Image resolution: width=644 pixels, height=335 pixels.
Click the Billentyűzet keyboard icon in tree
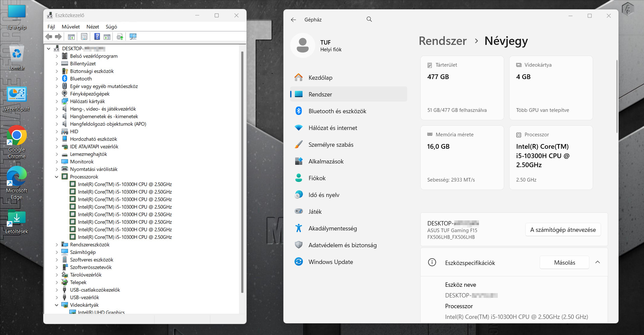coord(65,64)
